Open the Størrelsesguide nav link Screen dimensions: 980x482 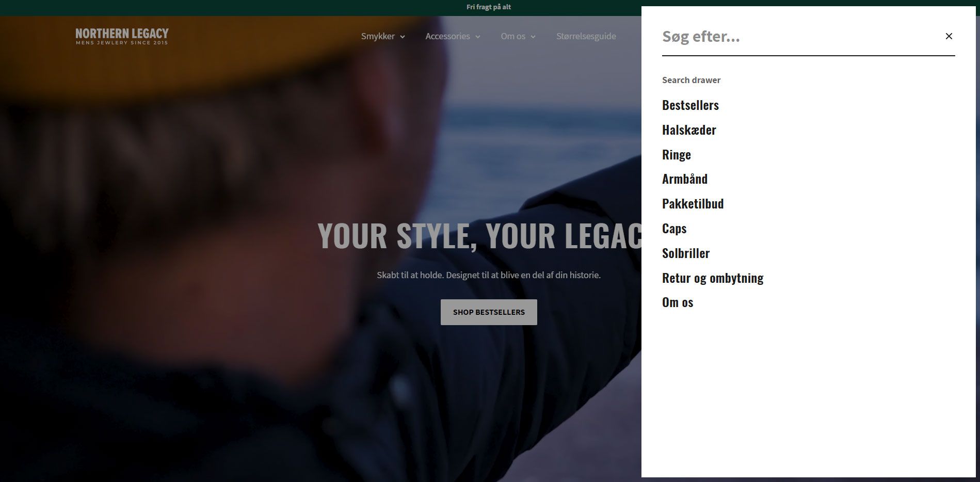(586, 36)
